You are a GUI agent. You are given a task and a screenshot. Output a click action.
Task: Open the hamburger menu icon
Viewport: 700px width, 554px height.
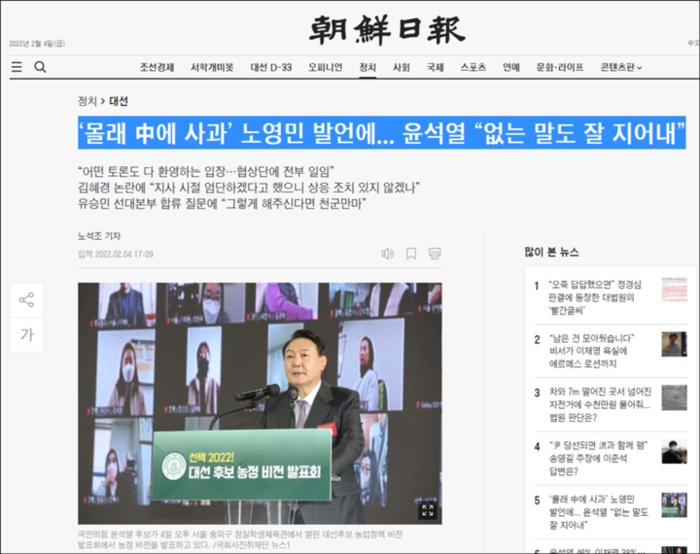pos(16,67)
